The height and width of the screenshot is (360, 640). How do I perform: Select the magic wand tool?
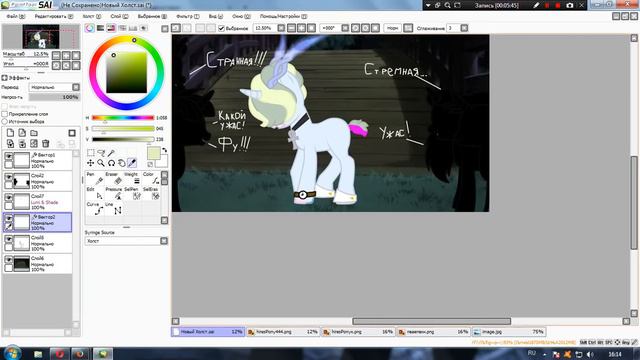[x=111, y=153]
